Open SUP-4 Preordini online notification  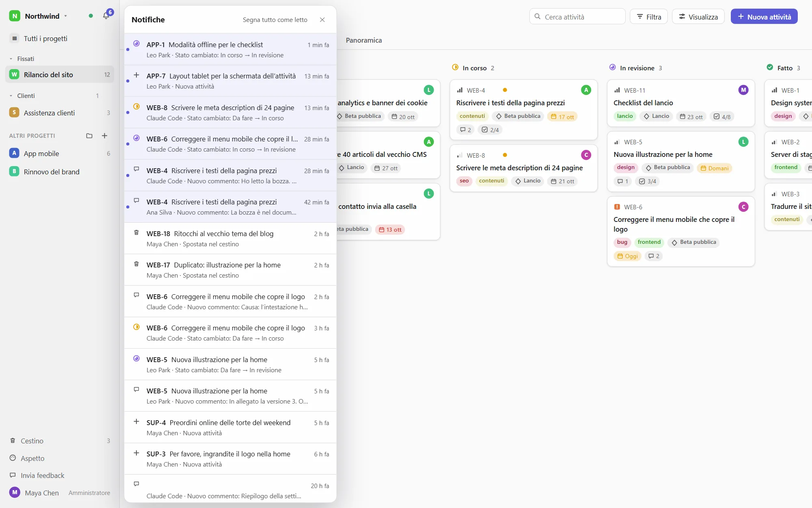tap(230, 428)
